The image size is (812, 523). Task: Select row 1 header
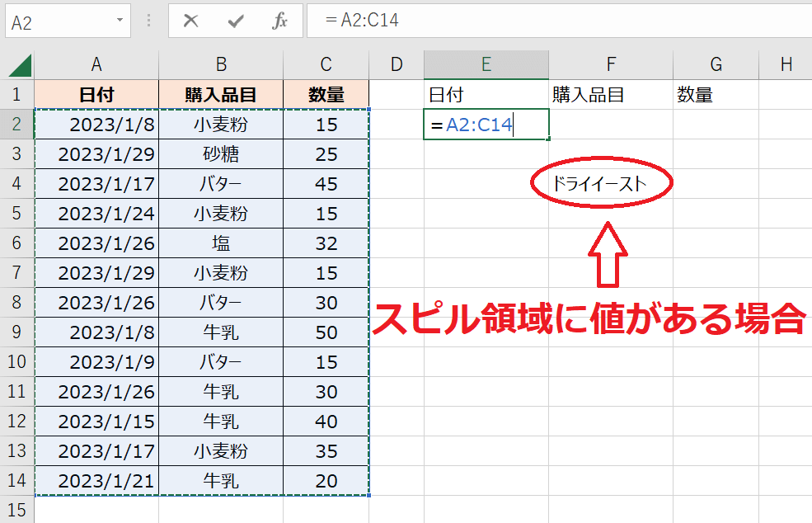[x=16, y=95]
